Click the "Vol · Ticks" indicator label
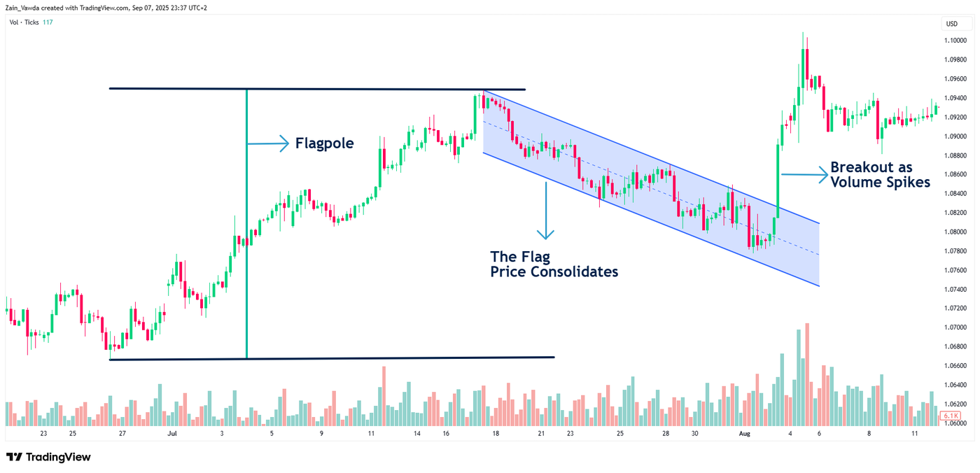 tap(24, 22)
